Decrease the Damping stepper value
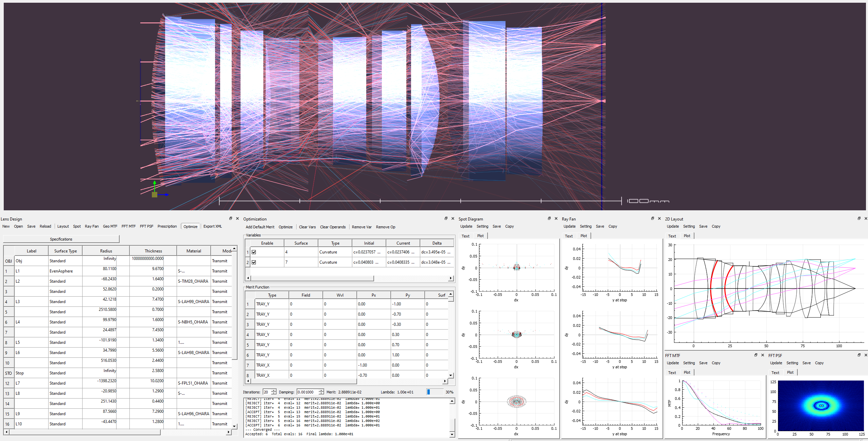This screenshot has height=441, width=868. (321, 393)
